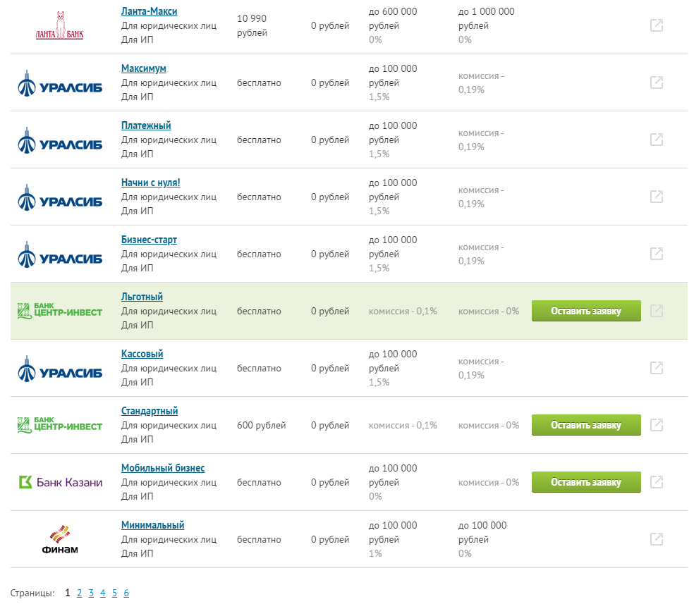
Task: Click Оставить заявку for Стандартный tariff
Action: point(586,425)
